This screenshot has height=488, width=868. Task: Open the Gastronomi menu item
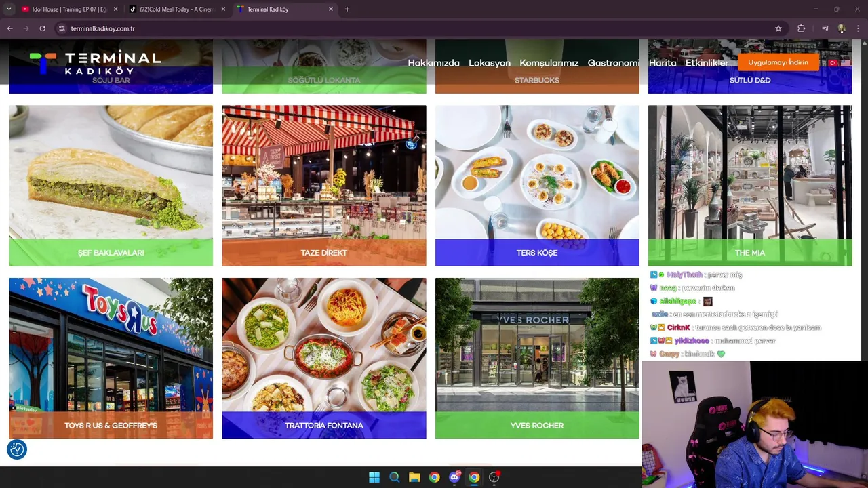(x=613, y=62)
